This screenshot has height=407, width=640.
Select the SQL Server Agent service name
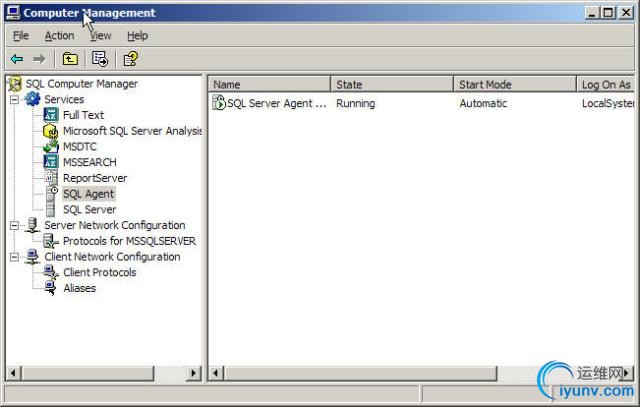click(x=277, y=103)
